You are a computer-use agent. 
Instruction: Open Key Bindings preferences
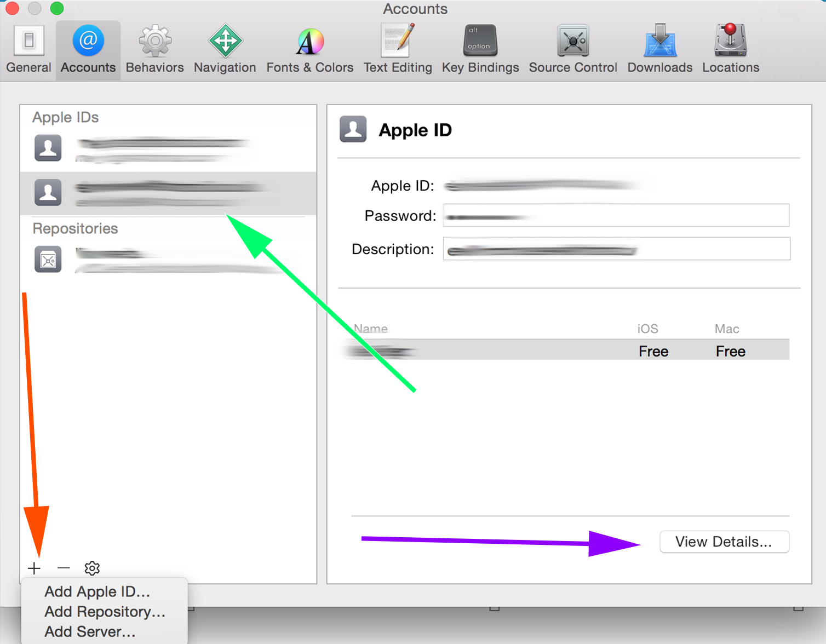point(480,49)
